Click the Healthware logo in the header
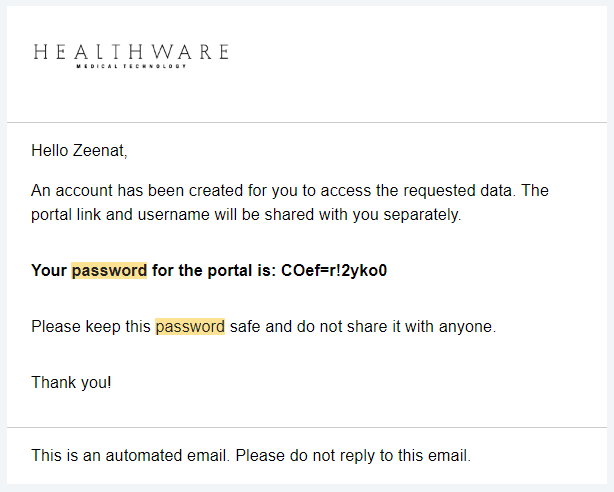The height and width of the screenshot is (492, 614). point(130,51)
